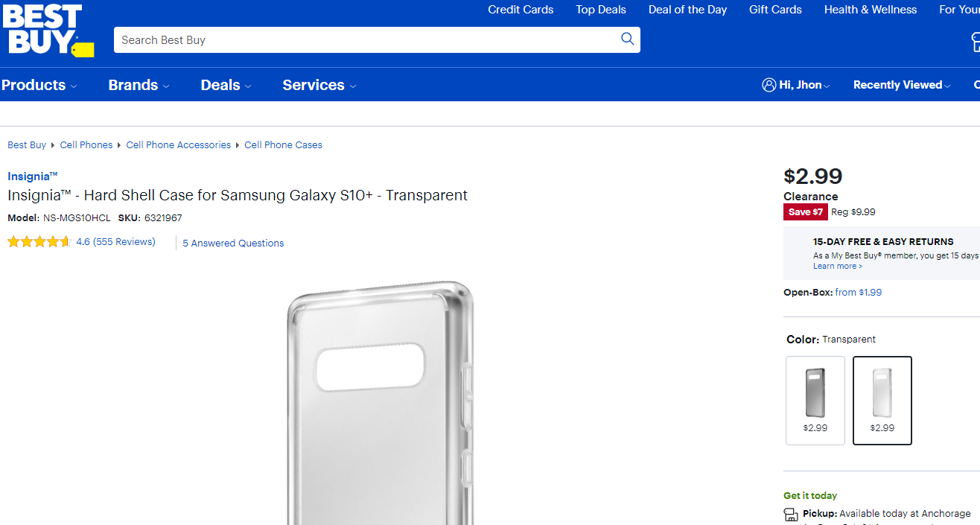Select the transparent color swatch
This screenshot has width=980, height=525.
882,400
